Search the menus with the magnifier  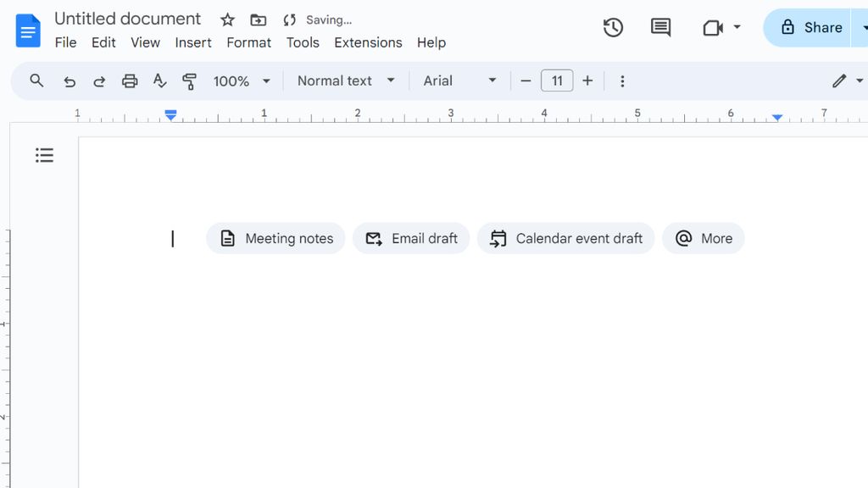coord(36,80)
